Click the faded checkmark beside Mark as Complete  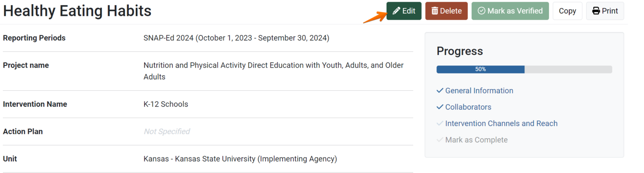(440, 140)
